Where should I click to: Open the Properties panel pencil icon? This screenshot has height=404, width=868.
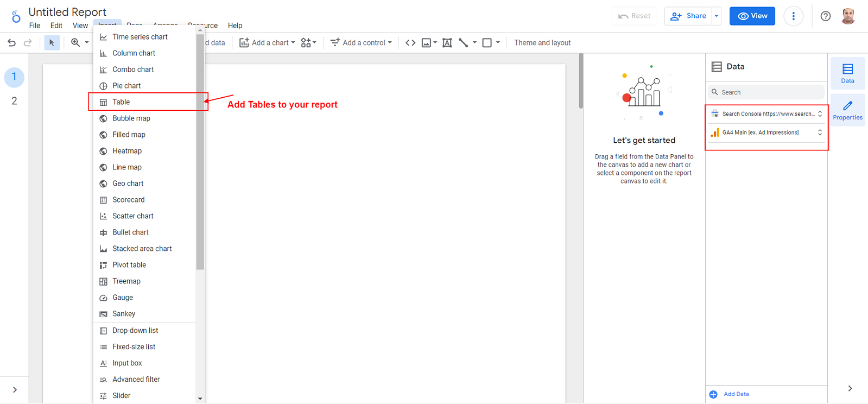pyautogui.click(x=847, y=110)
